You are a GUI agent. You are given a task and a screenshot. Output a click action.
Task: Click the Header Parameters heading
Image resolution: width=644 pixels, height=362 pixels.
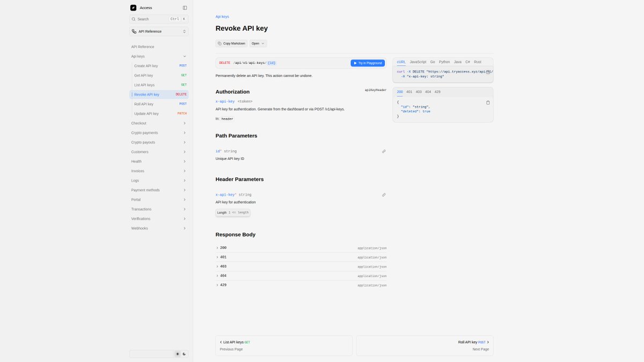pyautogui.click(x=239, y=179)
